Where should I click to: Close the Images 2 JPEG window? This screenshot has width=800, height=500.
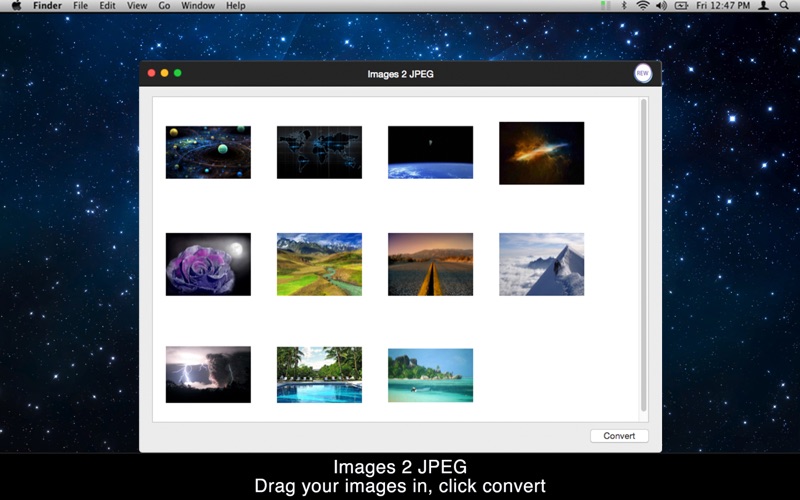152,73
